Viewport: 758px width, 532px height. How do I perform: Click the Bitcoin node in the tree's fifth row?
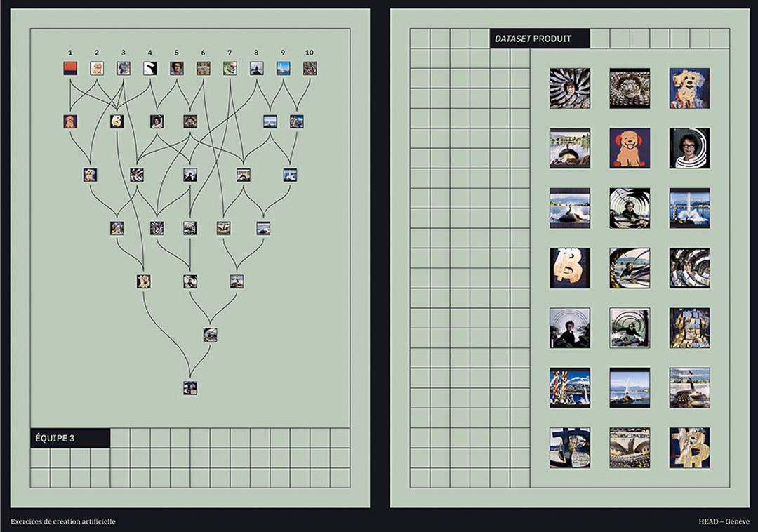(144, 281)
